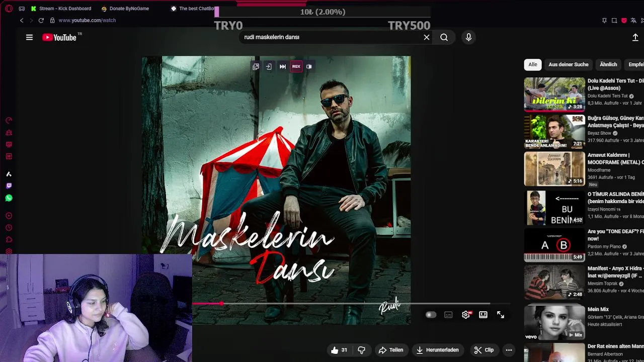Image resolution: width=644 pixels, height=362 pixels.
Task: Open the 'Mein Mix' playlist title
Action: click(598, 309)
